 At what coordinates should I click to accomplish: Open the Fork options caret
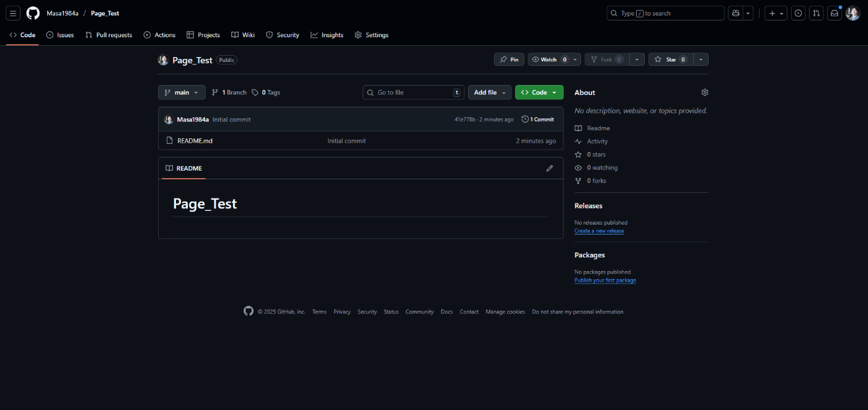[x=637, y=60]
